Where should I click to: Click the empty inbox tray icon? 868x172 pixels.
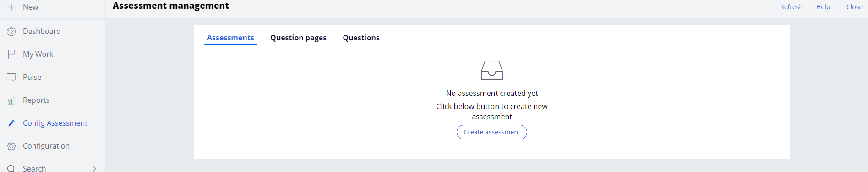pyautogui.click(x=492, y=70)
